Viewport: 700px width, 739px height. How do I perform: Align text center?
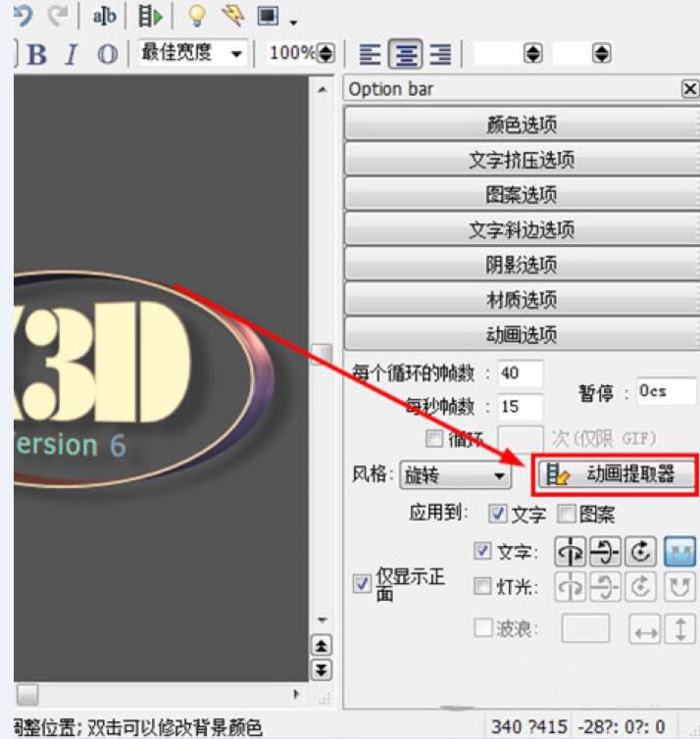coord(405,54)
